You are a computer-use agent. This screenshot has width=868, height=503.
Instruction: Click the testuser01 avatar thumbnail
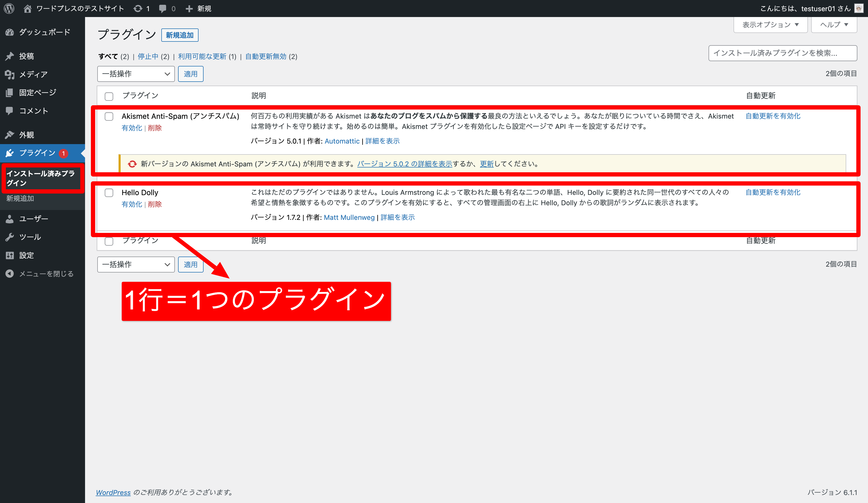coord(859,8)
